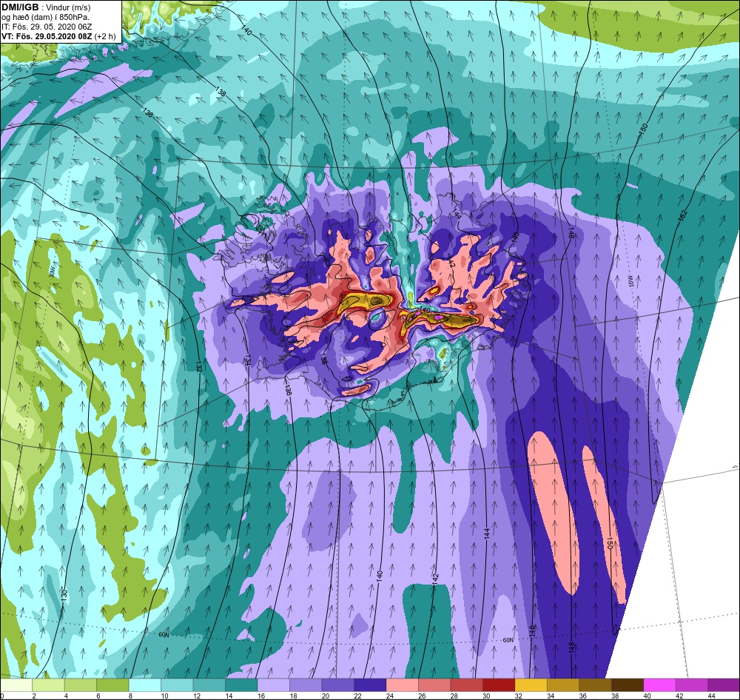Pick the dark magenta legend swatch above 44 m/s
The image size is (740, 700).
tap(724, 685)
